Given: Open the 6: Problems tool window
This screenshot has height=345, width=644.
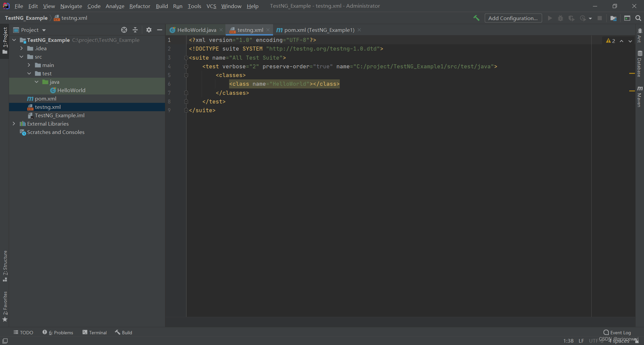Looking at the screenshot, I should tap(58, 332).
